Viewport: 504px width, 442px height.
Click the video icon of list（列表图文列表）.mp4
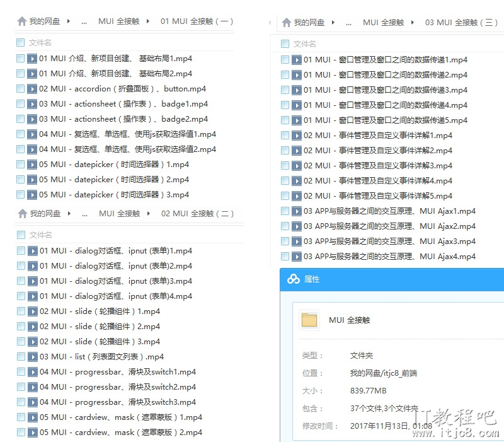(x=33, y=356)
